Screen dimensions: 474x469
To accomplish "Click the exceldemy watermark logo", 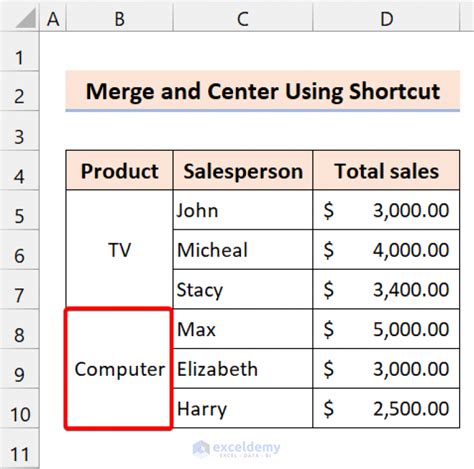I will (x=237, y=449).
